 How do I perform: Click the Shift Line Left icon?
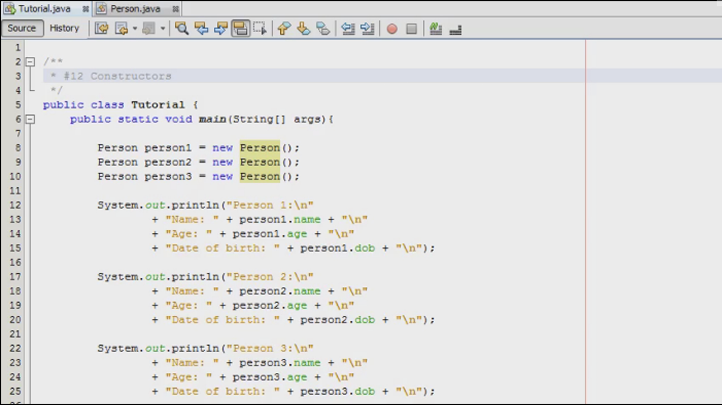[x=348, y=29]
